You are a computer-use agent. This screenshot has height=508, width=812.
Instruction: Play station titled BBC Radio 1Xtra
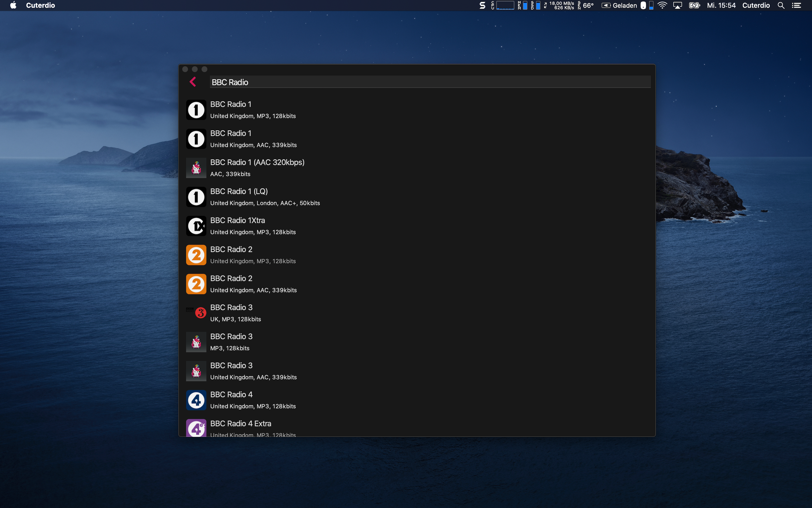(x=238, y=220)
